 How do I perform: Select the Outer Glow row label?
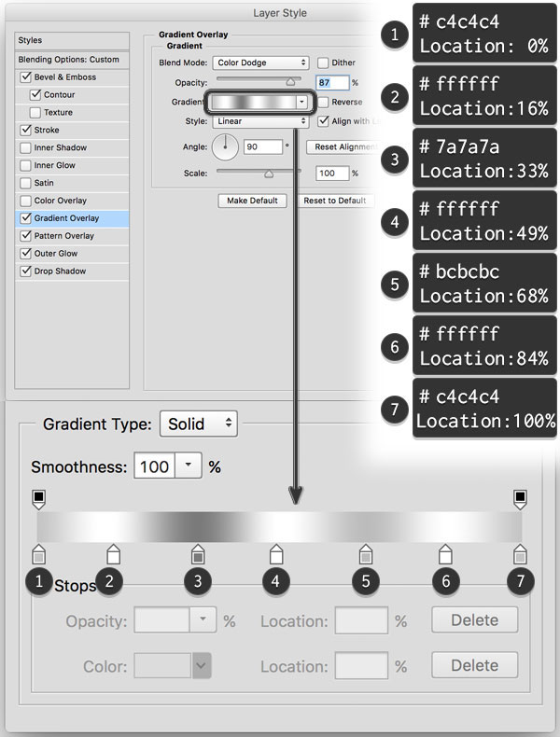click(55, 254)
